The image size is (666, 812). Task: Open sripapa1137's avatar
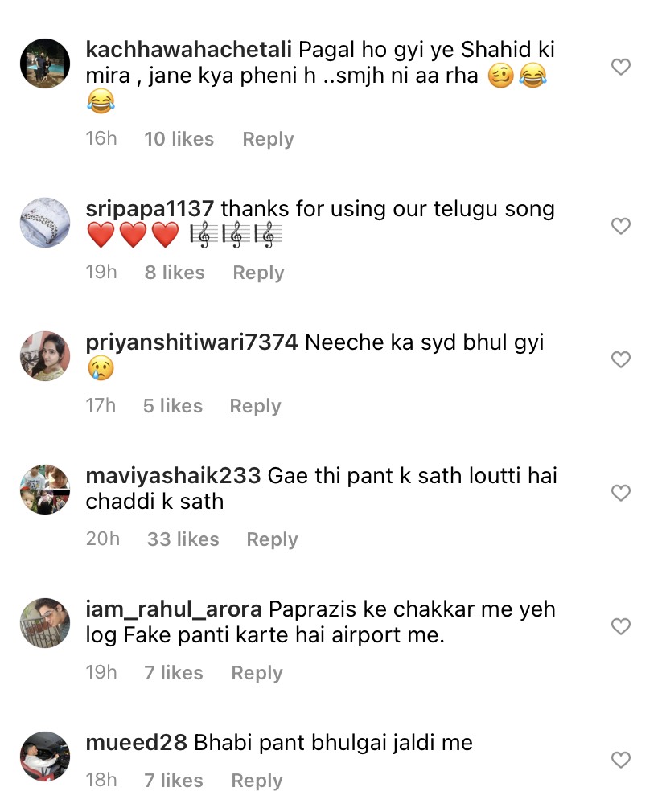click(x=45, y=223)
